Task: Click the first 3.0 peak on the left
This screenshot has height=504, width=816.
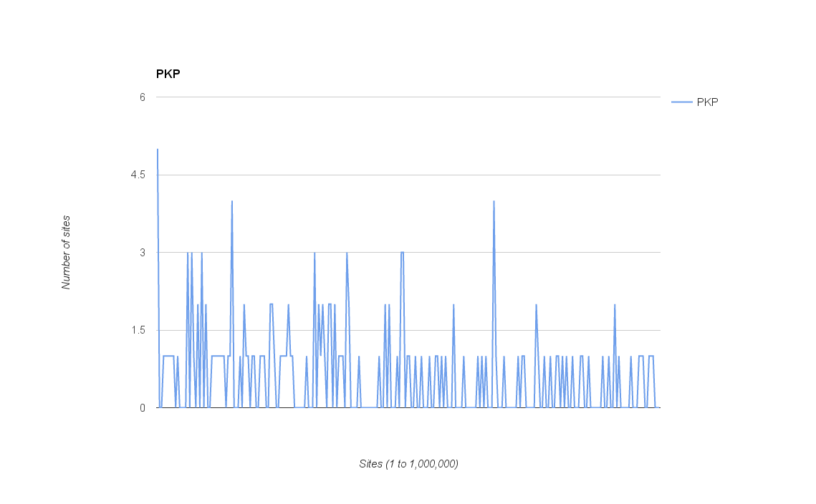Action: click(x=188, y=252)
